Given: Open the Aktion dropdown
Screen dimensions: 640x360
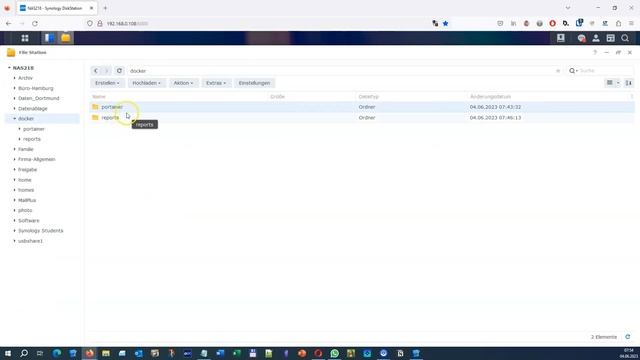Looking at the screenshot, I should [183, 83].
